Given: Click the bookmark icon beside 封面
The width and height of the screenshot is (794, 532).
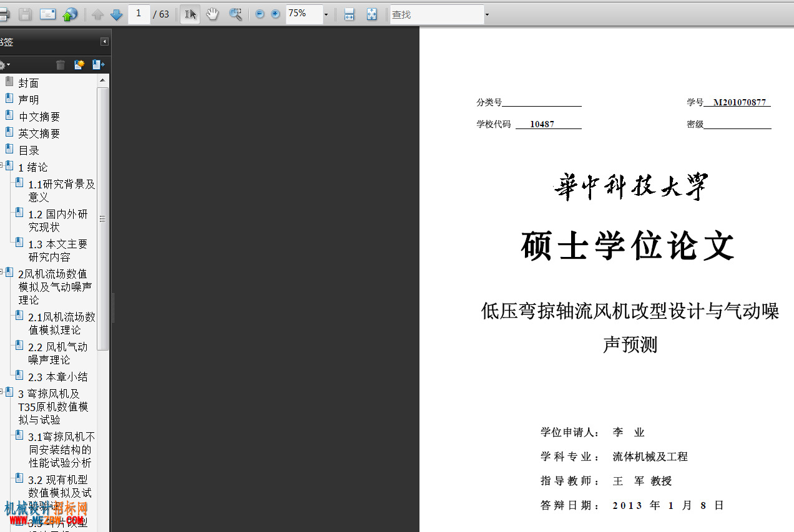Looking at the screenshot, I should click(9, 81).
